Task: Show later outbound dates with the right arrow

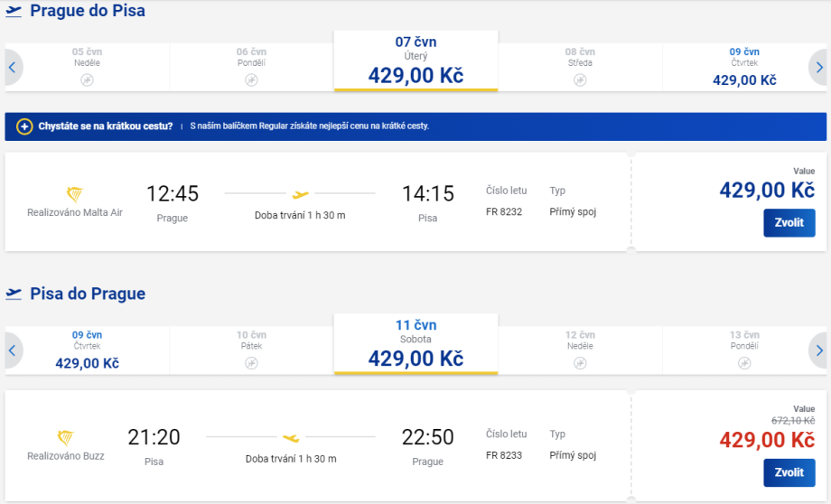Action: pos(818,67)
